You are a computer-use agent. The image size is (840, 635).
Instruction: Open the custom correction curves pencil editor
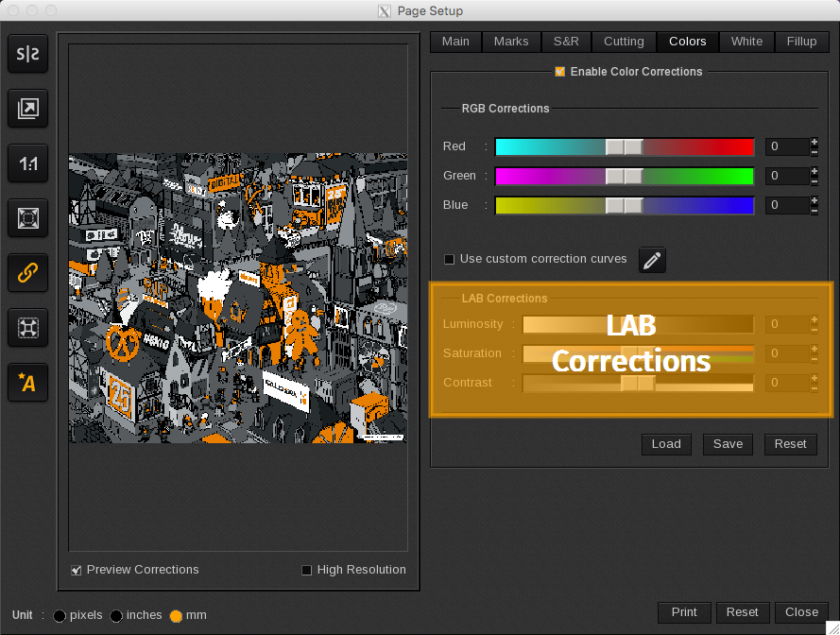651,260
